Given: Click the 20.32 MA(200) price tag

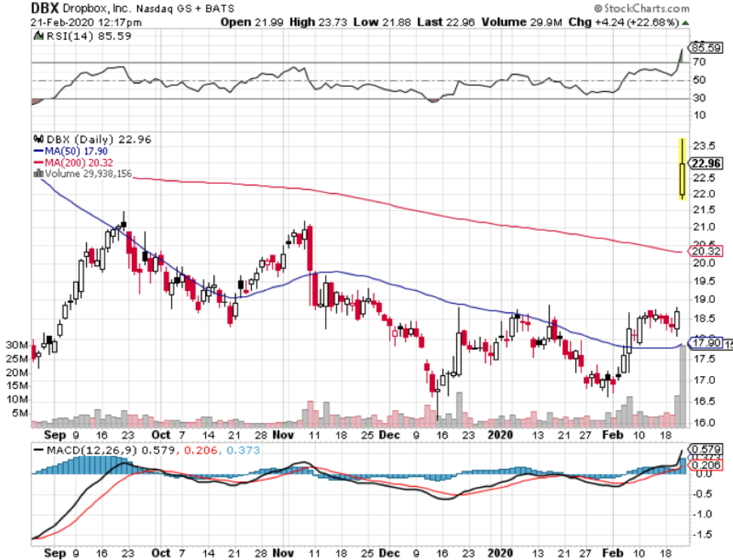Looking at the screenshot, I should [707, 251].
